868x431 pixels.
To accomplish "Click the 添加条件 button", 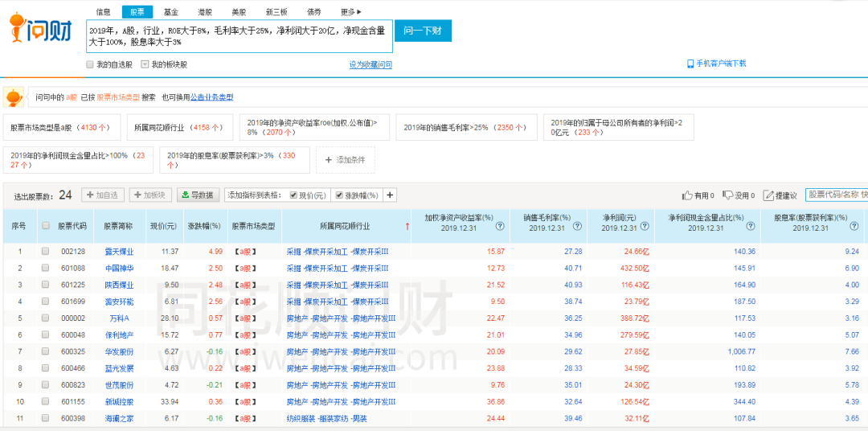I will click(346, 160).
